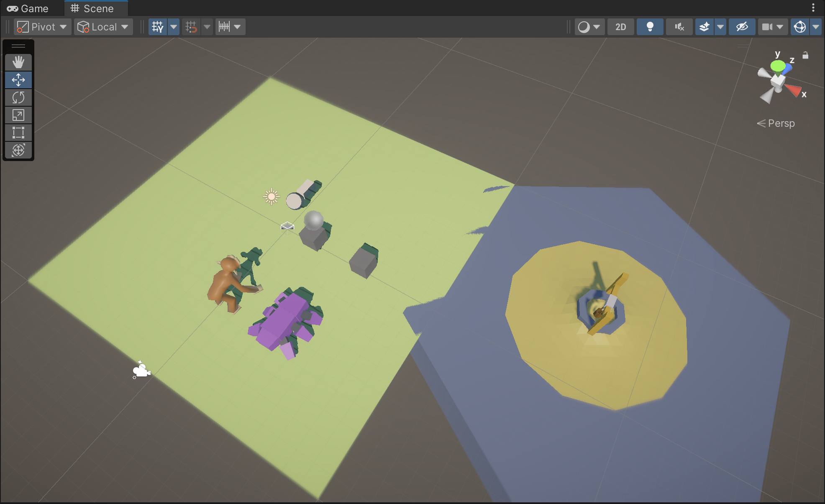The width and height of the screenshot is (825, 504).
Task: Select the Move tool
Action: pos(18,80)
